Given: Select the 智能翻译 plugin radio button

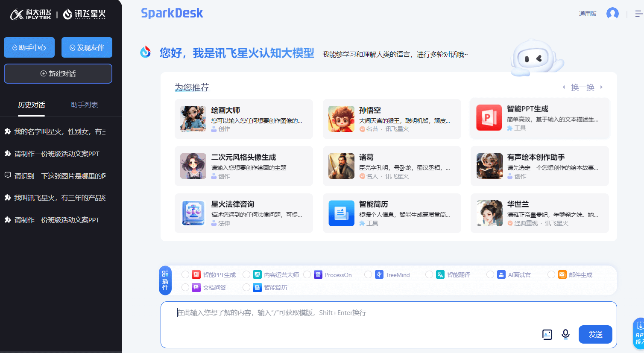Looking at the screenshot, I should click(x=429, y=274).
